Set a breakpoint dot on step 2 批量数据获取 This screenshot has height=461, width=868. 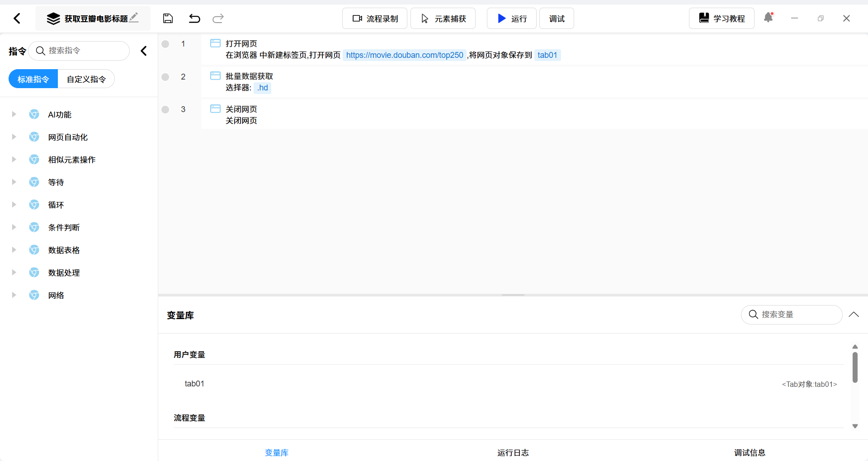pos(165,77)
